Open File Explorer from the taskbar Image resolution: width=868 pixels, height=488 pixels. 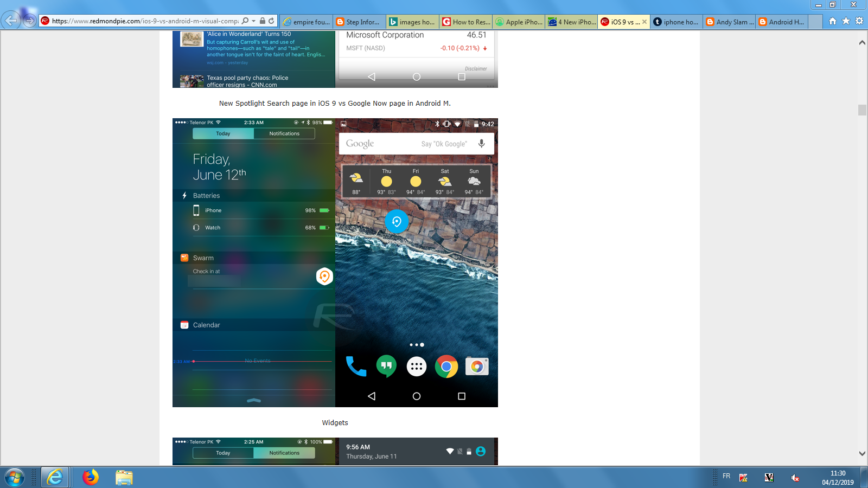[124, 477]
